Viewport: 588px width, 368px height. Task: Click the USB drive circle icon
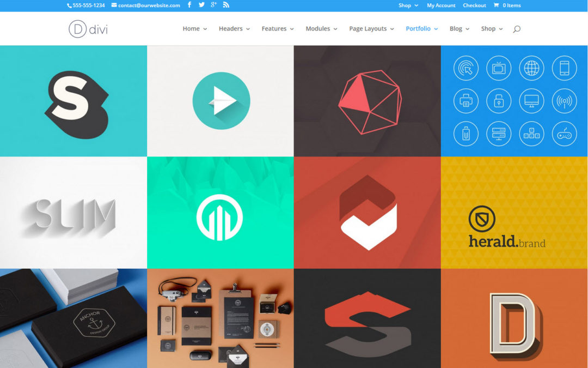(x=465, y=134)
